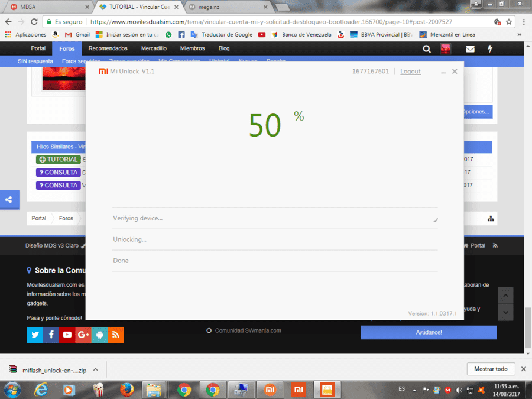The height and width of the screenshot is (399, 532).
Task: Open the Twitter social icon
Action: [35, 335]
